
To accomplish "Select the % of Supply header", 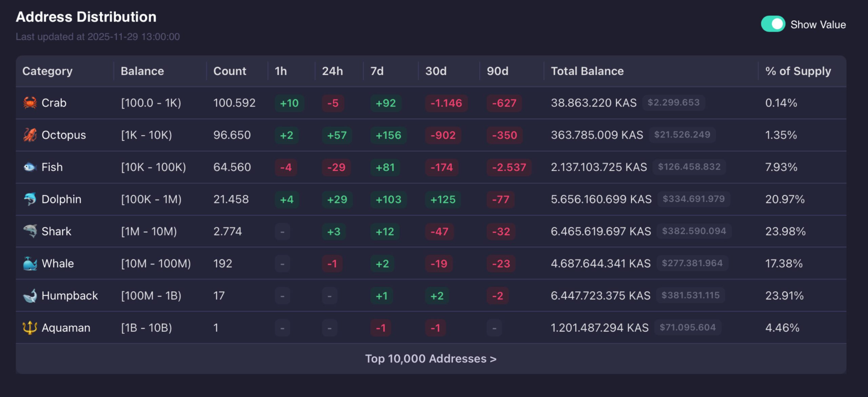I will coord(798,71).
